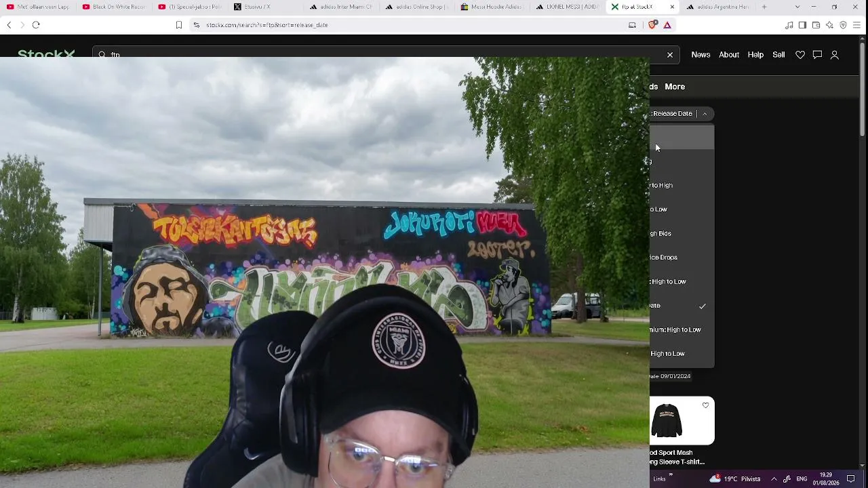
Task: Favorite the Sport Mesh T-shirt with its heart
Action: [705, 405]
